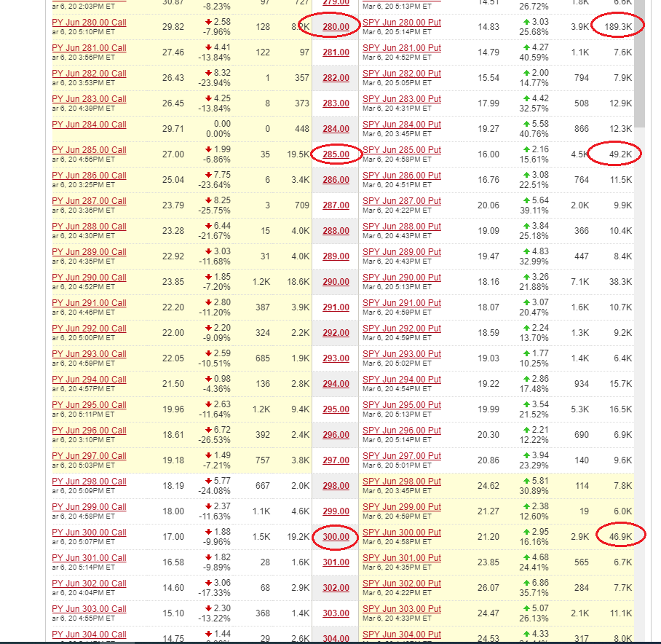The height and width of the screenshot is (644, 661).
Task: Click the 24.62 put last price
Action: 488,485
